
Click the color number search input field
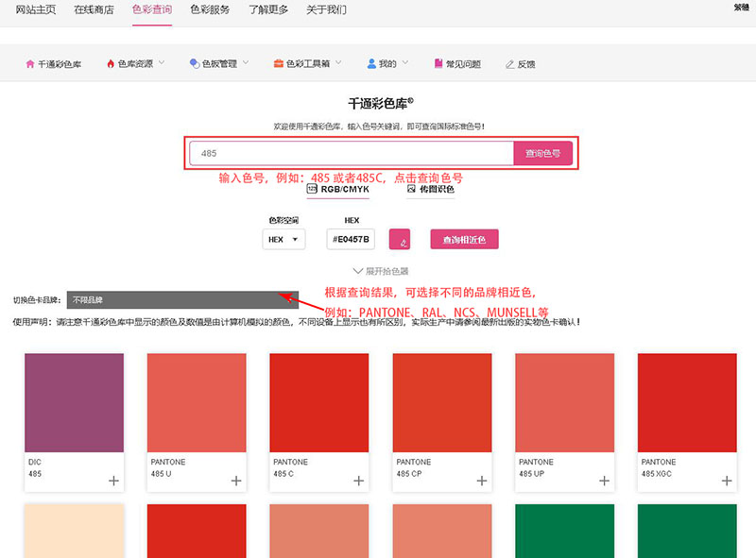coord(352,153)
